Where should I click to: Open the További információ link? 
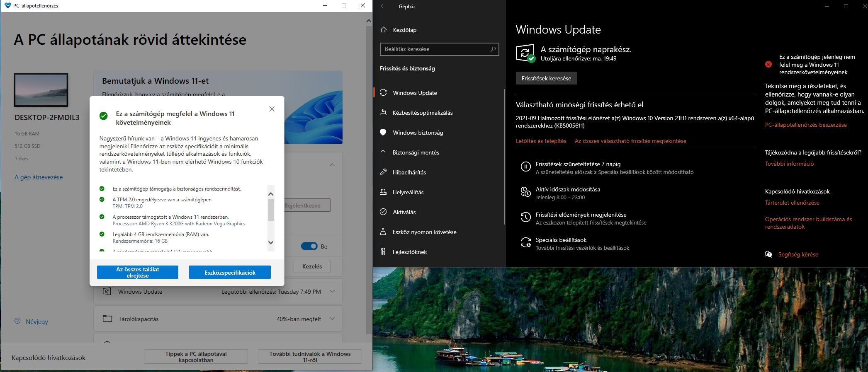coord(789,164)
